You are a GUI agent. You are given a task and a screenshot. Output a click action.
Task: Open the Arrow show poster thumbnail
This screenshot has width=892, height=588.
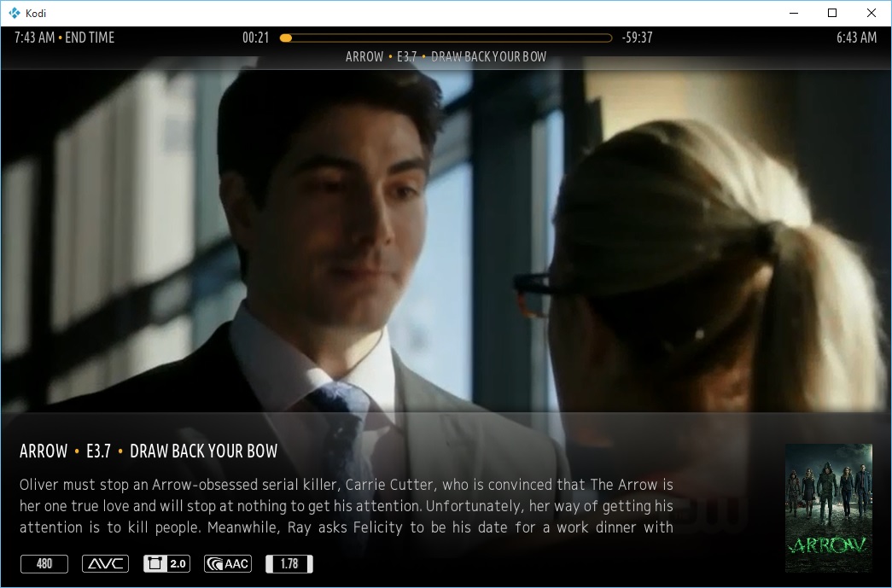pyautogui.click(x=828, y=508)
